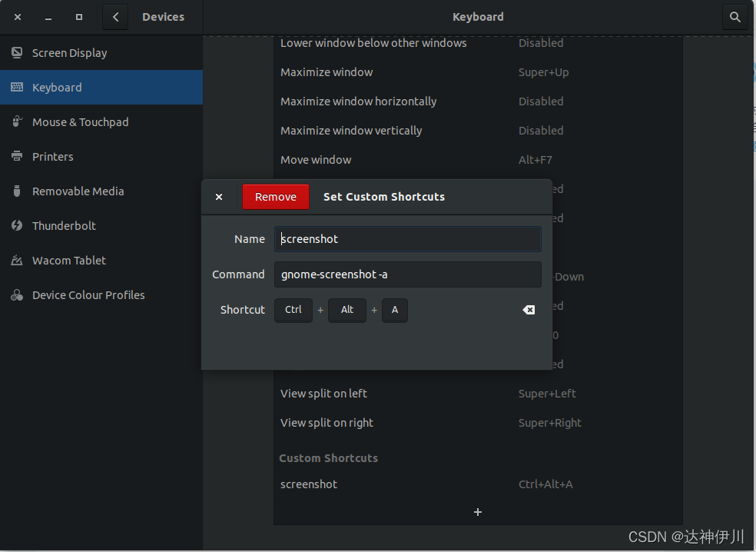This screenshot has height=552, width=756.
Task: Close the Set Custom Shortcuts dialog
Action: click(x=219, y=197)
